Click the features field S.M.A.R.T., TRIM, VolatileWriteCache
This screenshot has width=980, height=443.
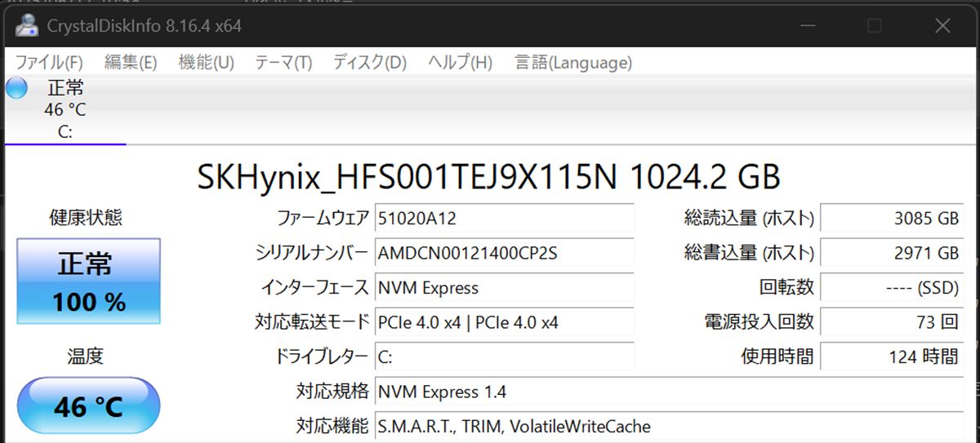(669, 426)
